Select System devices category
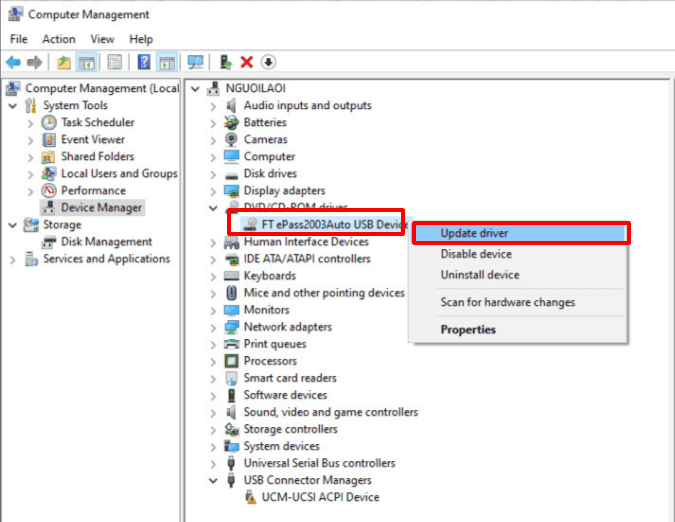675x522 pixels. 282,446
